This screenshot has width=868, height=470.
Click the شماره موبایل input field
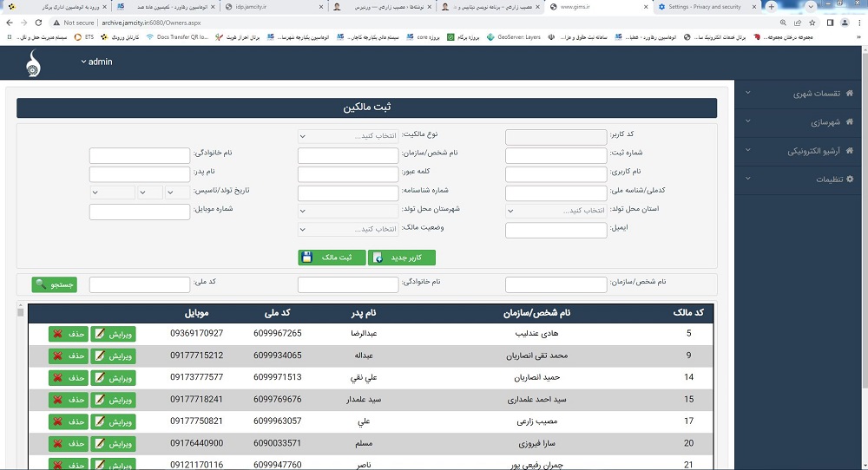pos(140,212)
